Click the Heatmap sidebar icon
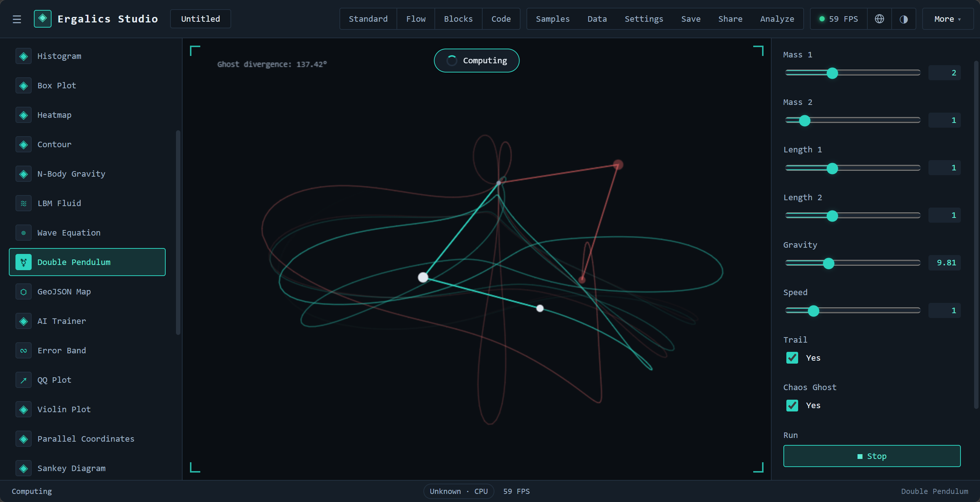Viewport: 980px width, 502px height. (24, 115)
